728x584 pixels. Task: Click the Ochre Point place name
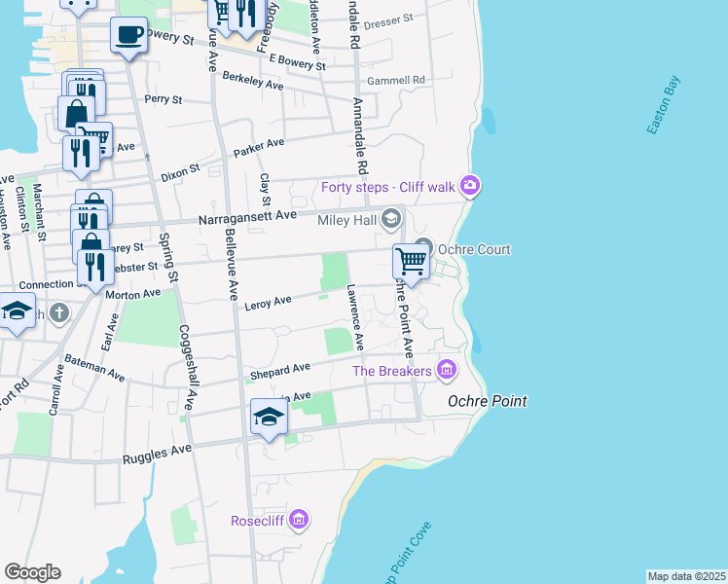(488, 402)
